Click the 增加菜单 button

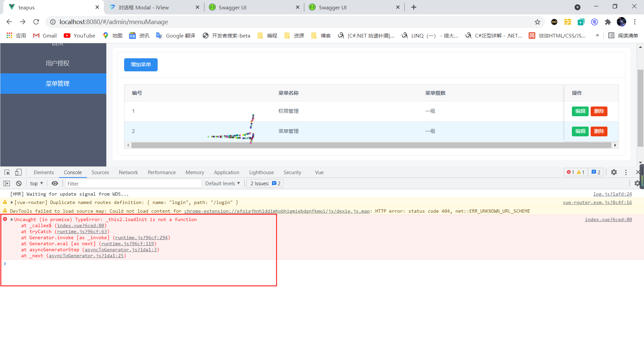[x=141, y=65]
